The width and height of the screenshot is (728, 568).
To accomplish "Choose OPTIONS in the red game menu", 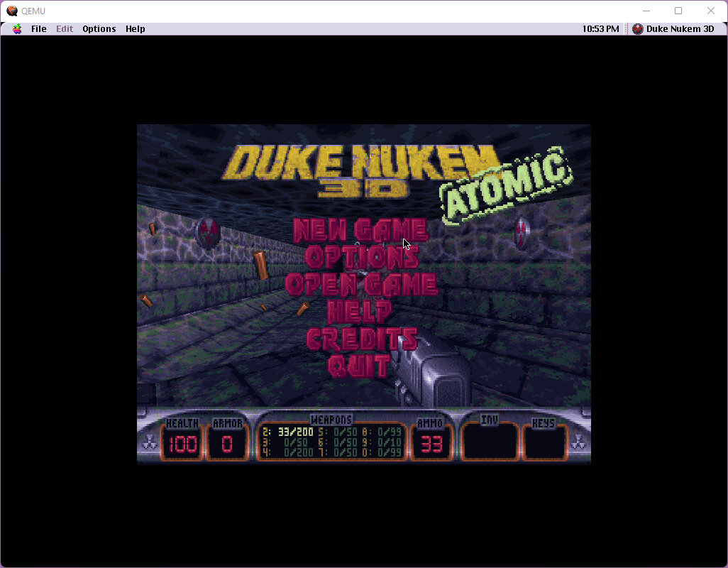I will (x=361, y=257).
